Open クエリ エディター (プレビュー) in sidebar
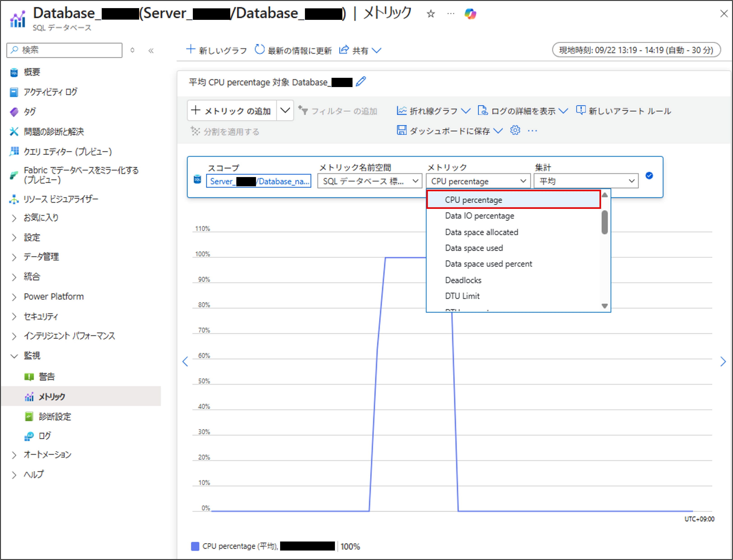Viewport: 733px width, 560px height. click(x=68, y=152)
